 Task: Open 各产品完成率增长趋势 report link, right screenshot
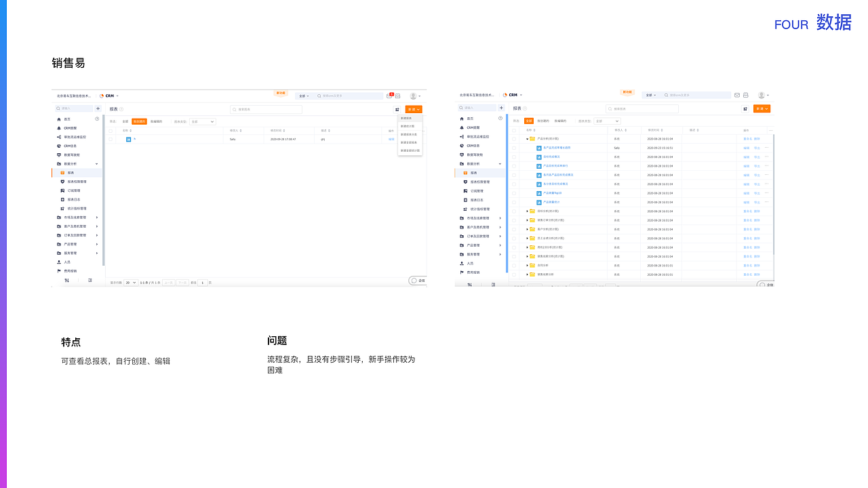(x=557, y=148)
